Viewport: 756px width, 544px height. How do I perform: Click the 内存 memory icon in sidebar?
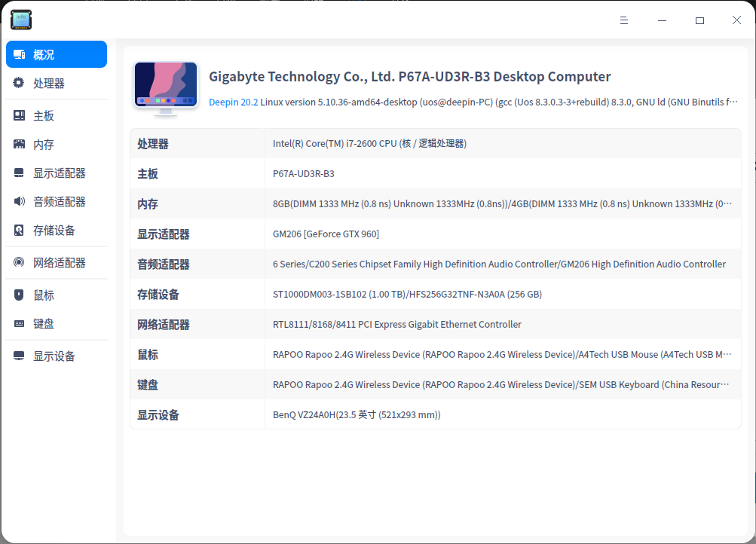tap(19, 144)
